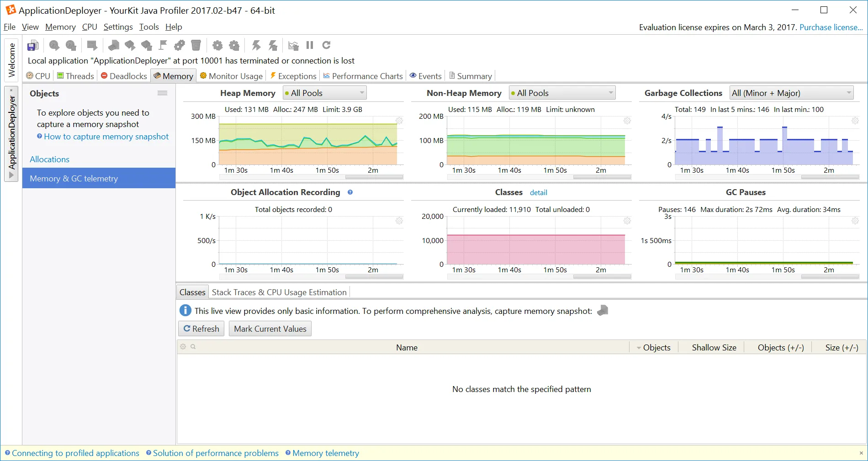Click the lightning bolt with trash icon
This screenshot has height=461, width=868.
(273, 45)
